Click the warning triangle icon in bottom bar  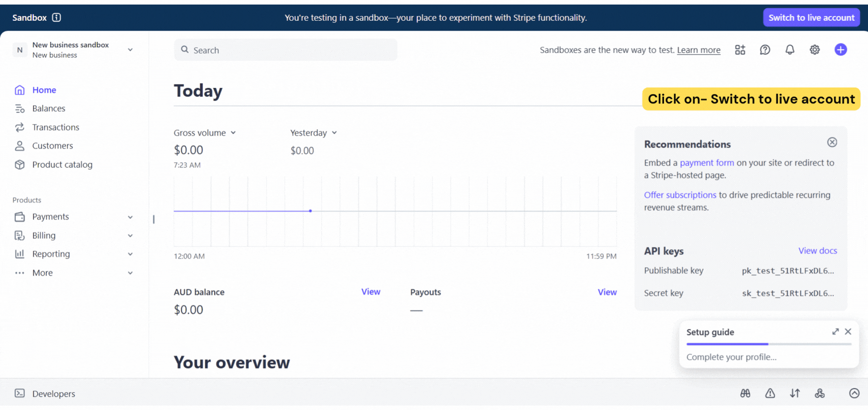pyautogui.click(x=770, y=393)
